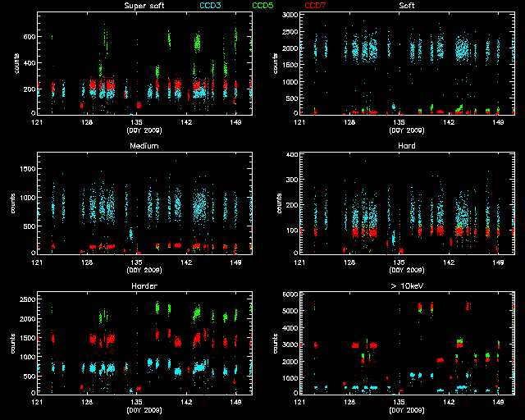The image size is (525, 420).
Task: Click the Medium plot title
Action: click(144, 146)
